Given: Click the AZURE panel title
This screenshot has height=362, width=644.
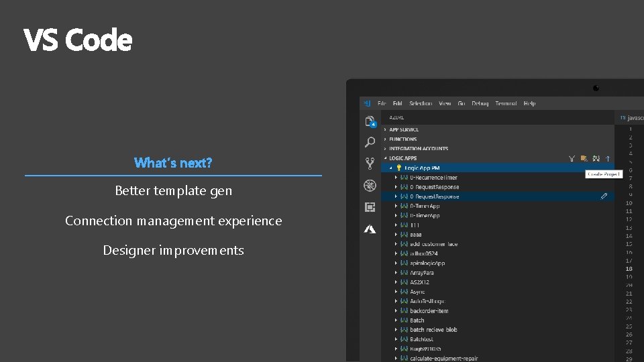Looking at the screenshot, I should 396,118.
